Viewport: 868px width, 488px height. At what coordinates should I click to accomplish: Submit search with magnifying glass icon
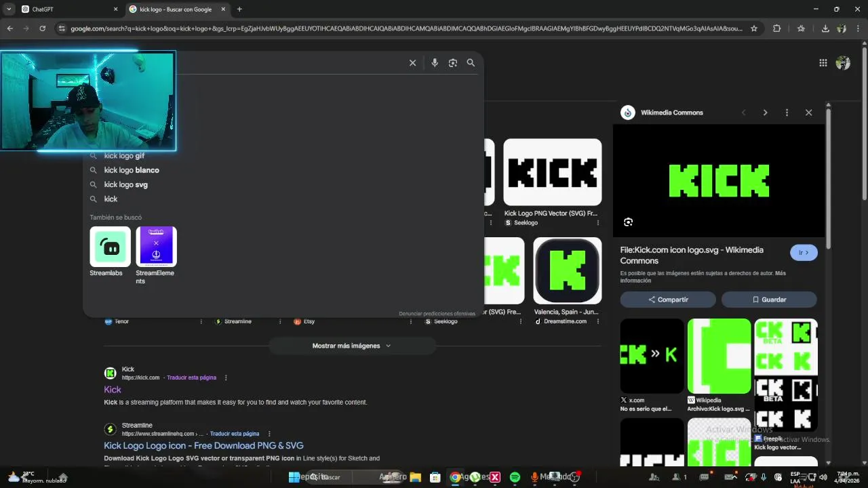point(471,62)
